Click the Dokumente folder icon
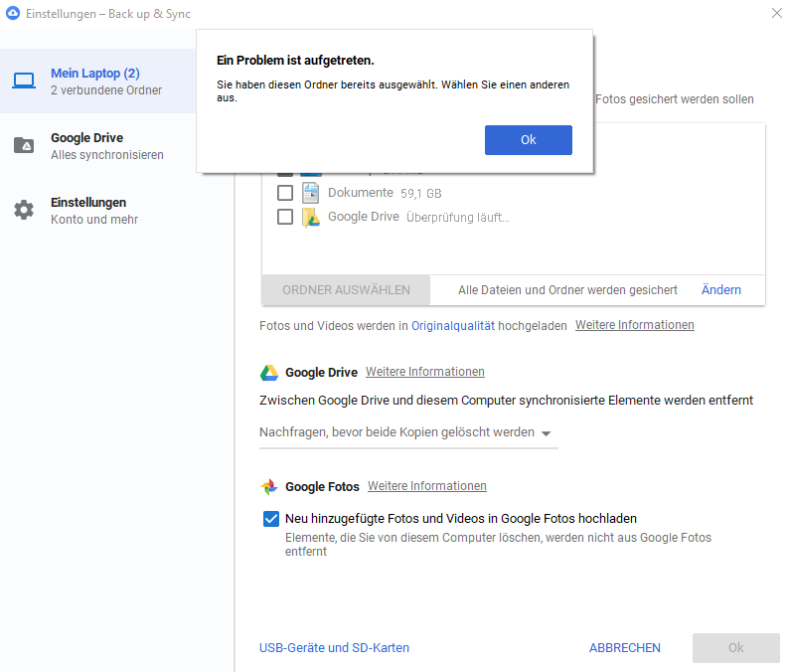 tap(311, 193)
